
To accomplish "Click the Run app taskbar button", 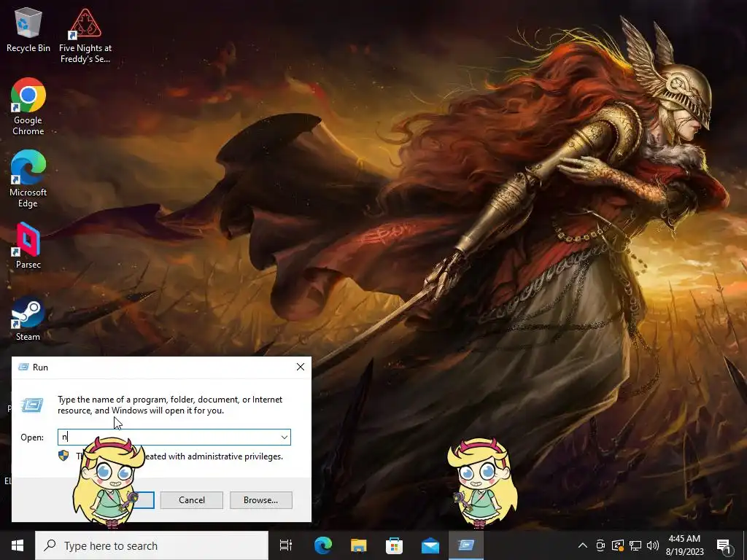I will (x=466, y=545).
